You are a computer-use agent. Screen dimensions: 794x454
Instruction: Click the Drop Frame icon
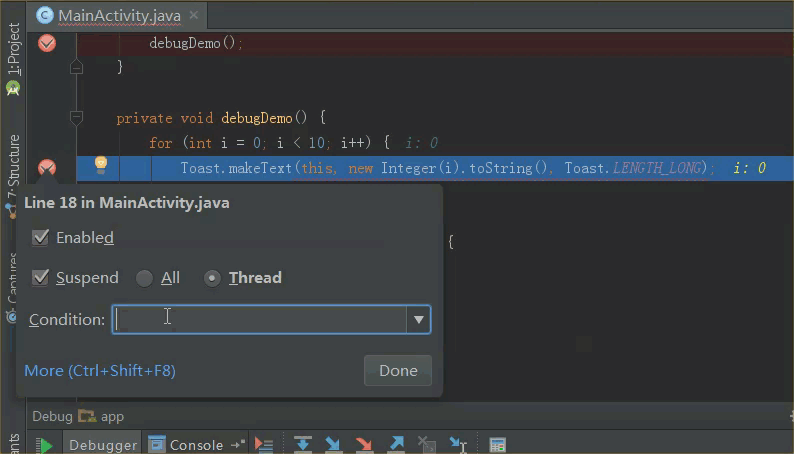click(427, 444)
